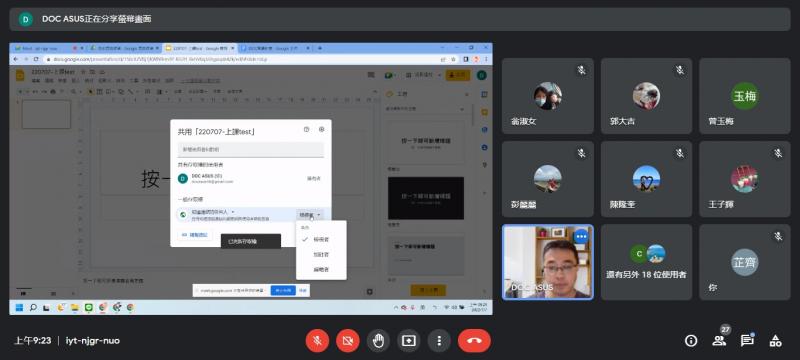Screen dimensions: 800x360
Task: Click the Google Slides yellow logo icon
Action: pyautogui.click(x=20, y=75)
